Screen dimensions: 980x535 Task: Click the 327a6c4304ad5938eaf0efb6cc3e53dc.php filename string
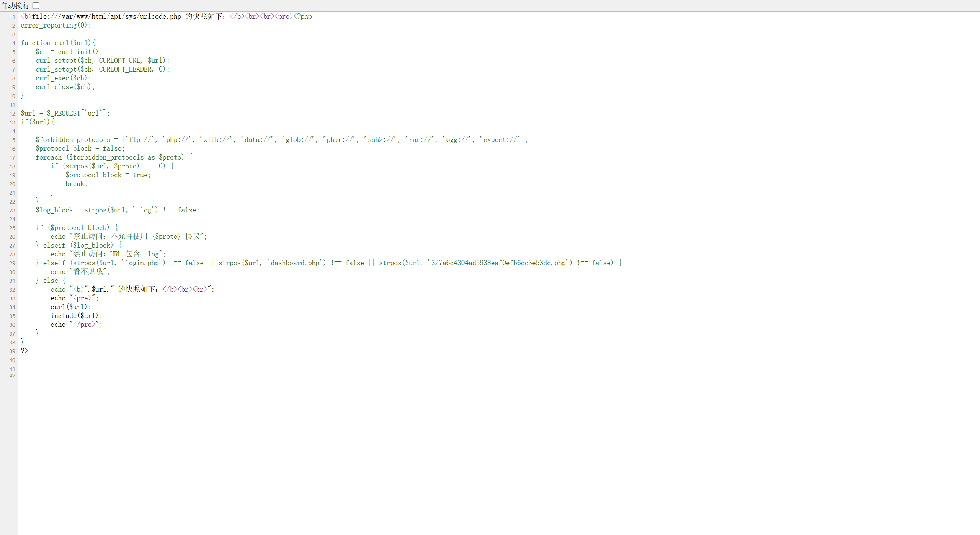(500, 263)
